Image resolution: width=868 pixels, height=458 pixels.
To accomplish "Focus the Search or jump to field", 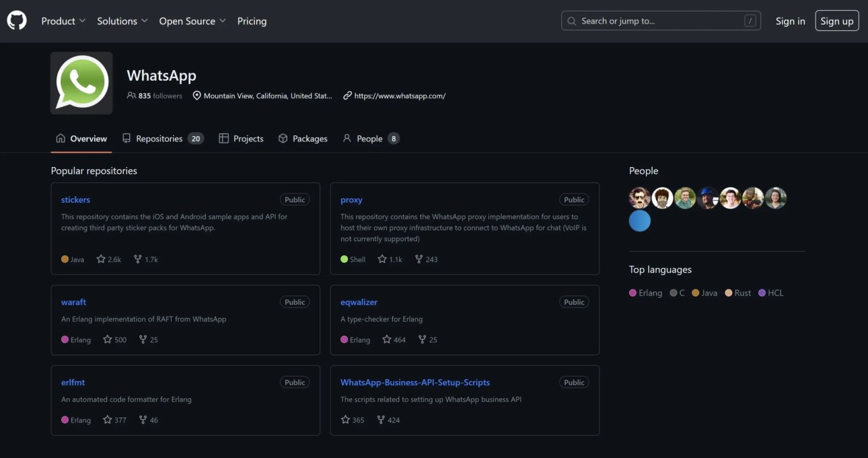I will coord(661,21).
